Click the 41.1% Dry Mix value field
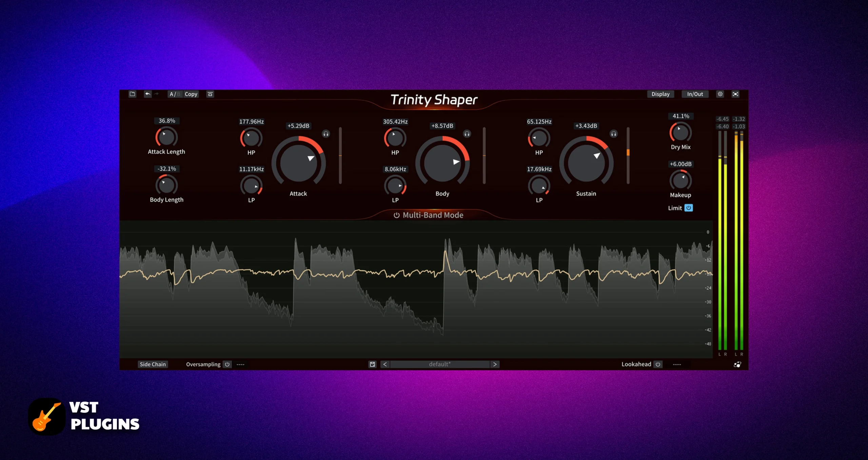The width and height of the screenshot is (868, 460). (681, 116)
